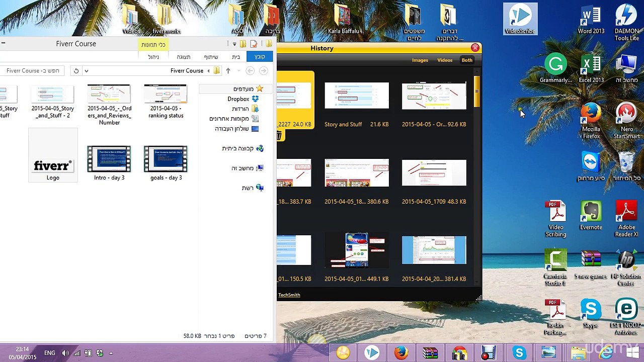This screenshot has height=362, width=644.
Task: Open Mozilla Firefox desktop shortcut
Action: pyautogui.click(x=591, y=121)
